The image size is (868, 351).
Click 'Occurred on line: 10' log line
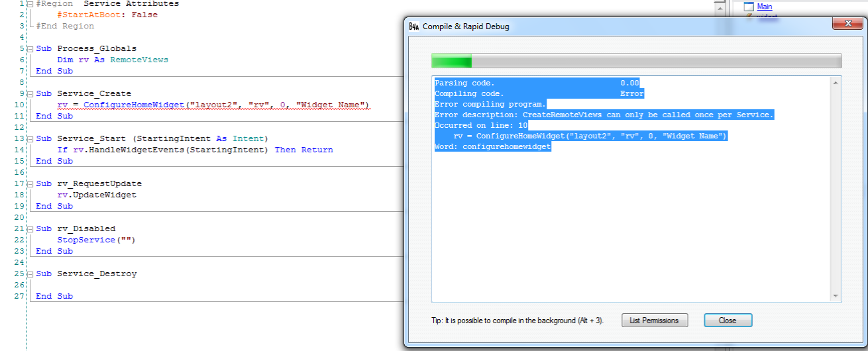(481, 126)
